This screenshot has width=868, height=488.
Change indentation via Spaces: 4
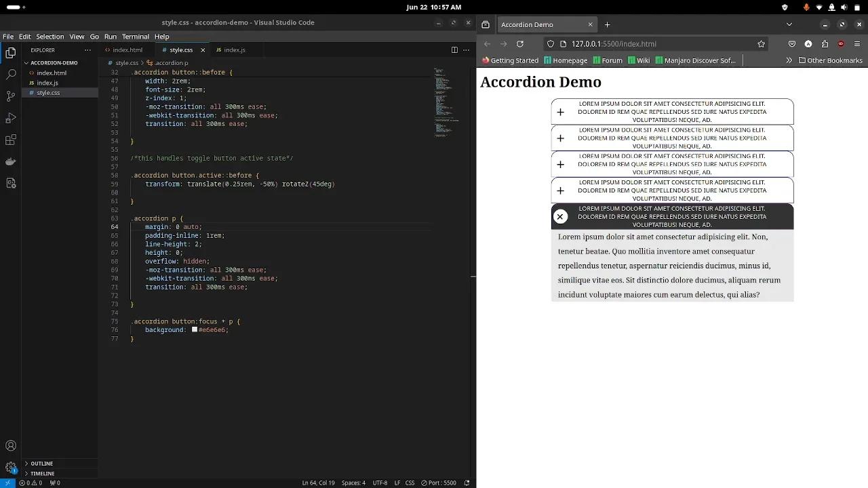coord(353,483)
